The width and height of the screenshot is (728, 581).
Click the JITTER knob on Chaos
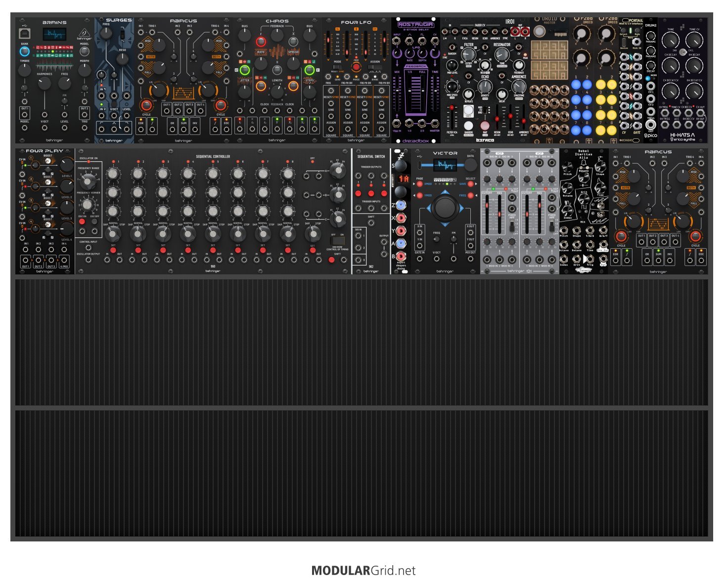click(245, 91)
